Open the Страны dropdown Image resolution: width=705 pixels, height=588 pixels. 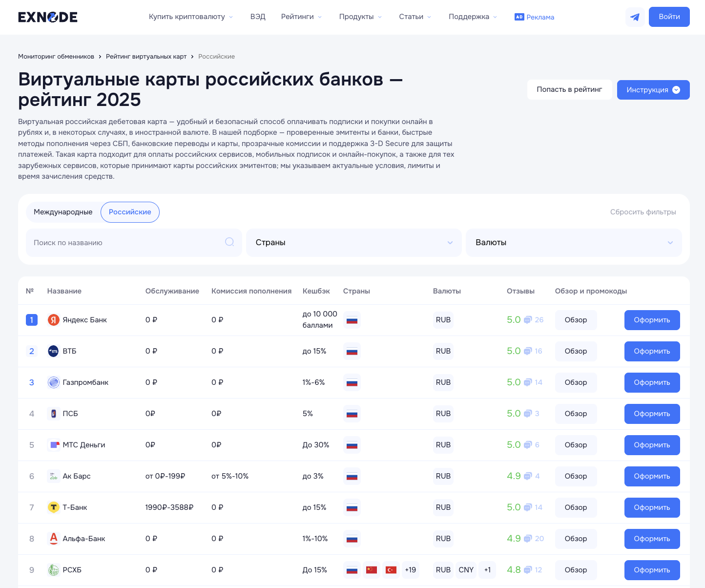pyautogui.click(x=354, y=243)
